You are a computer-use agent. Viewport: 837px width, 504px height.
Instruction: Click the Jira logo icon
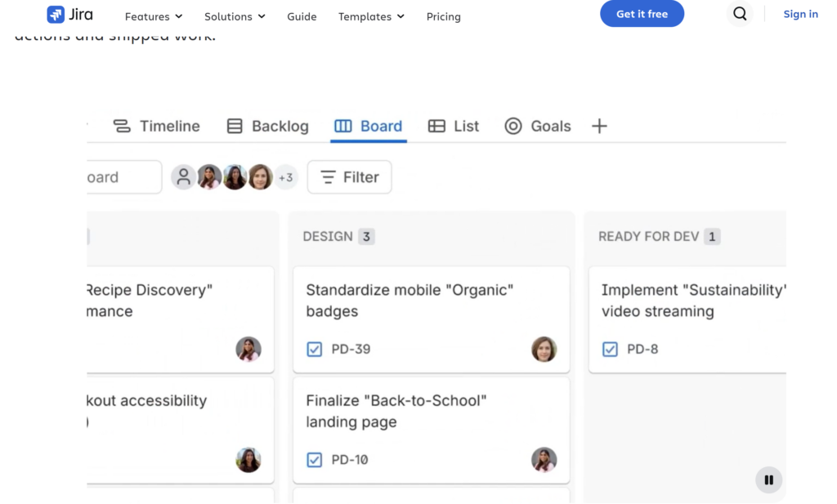pyautogui.click(x=56, y=15)
